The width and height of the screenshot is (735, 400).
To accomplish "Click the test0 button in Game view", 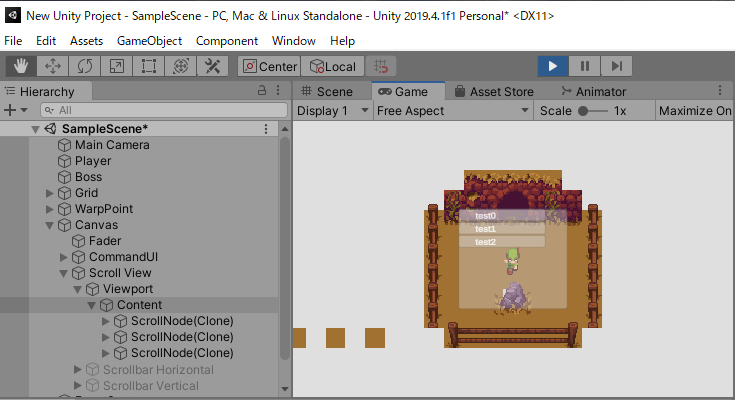I will (x=502, y=216).
